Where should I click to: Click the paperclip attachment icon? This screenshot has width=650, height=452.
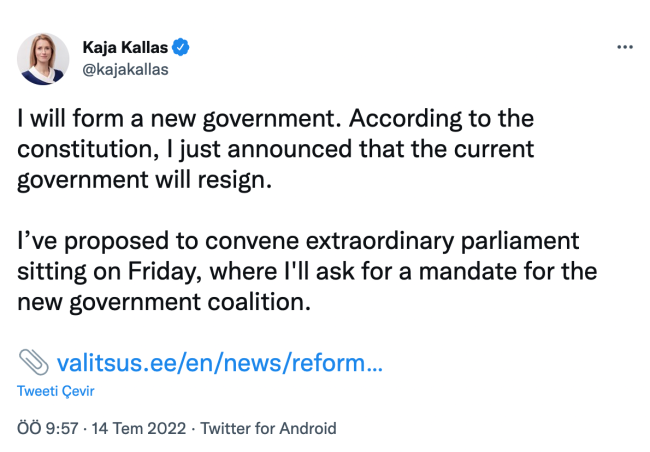32,360
